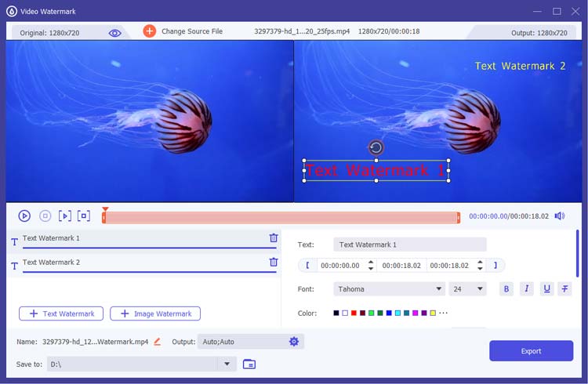Screen dimensions: 588x384
Task: Pick the black color swatch
Action: click(336, 313)
